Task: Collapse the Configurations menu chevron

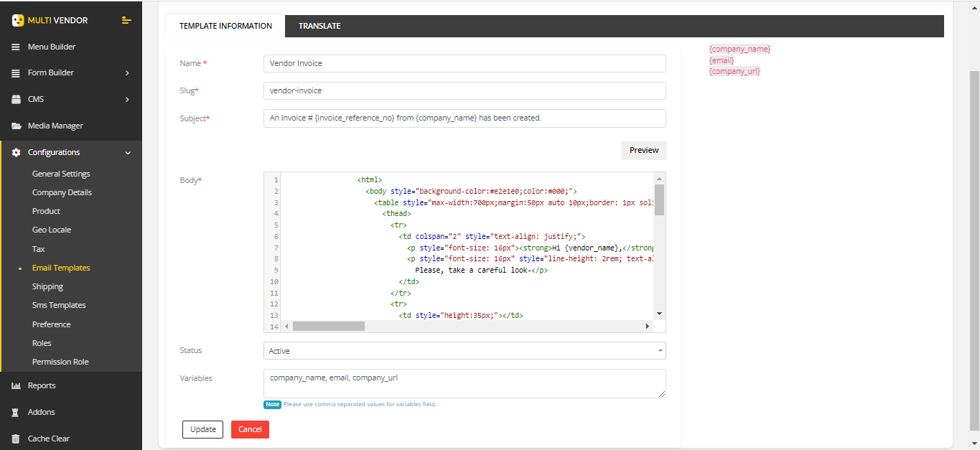Action: click(x=128, y=153)
